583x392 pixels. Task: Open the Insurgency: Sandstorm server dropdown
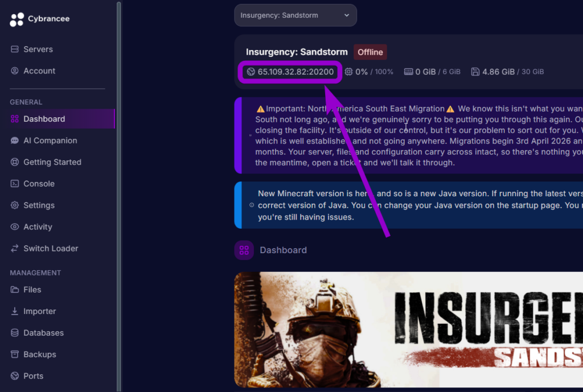tap(295, 15)
